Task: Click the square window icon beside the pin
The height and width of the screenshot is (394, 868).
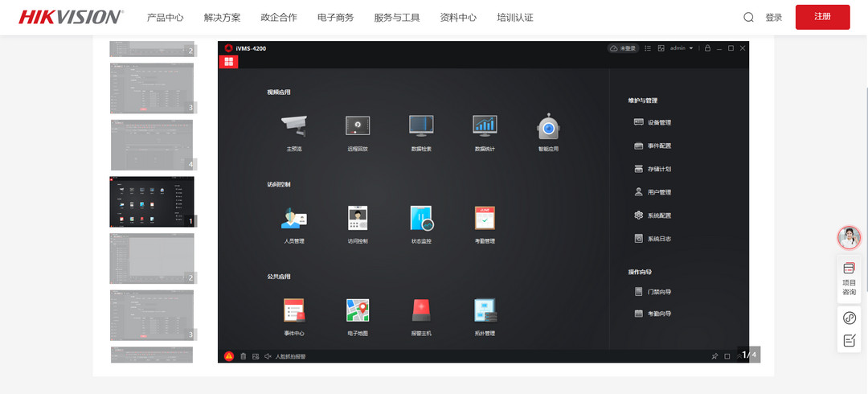Action: 727,356
